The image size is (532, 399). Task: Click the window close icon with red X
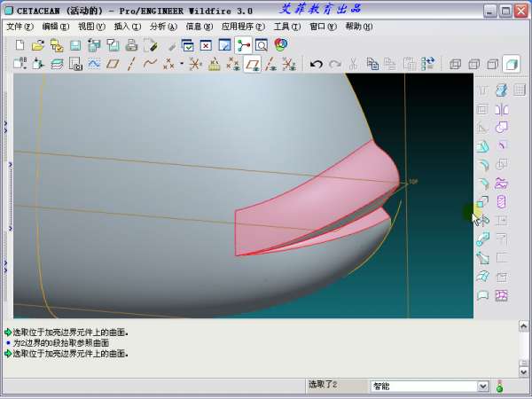point(206,45)
